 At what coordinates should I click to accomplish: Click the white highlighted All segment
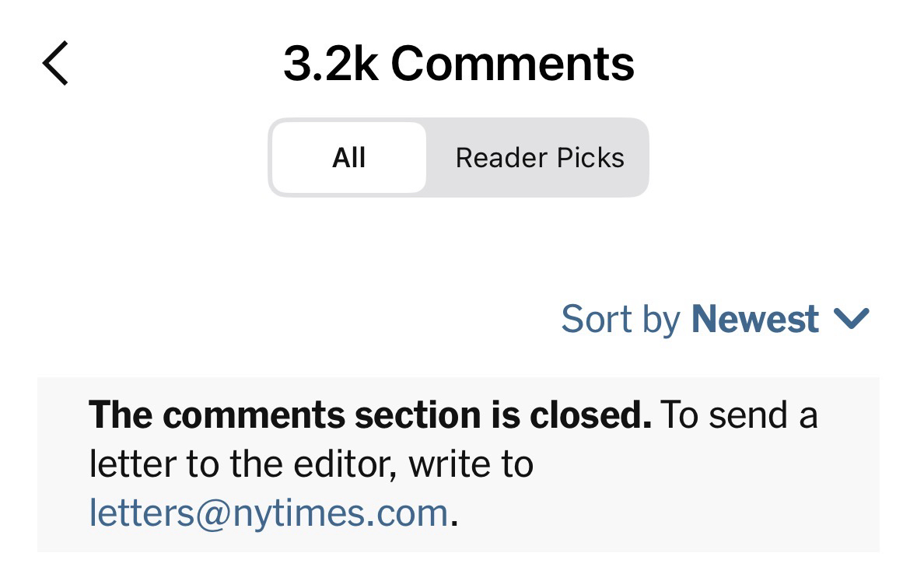348,158
